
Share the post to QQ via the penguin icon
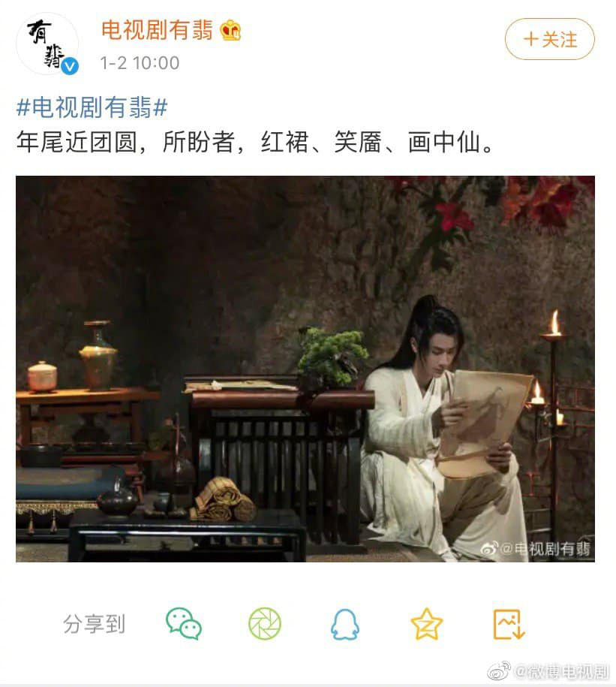coord(345,625)
